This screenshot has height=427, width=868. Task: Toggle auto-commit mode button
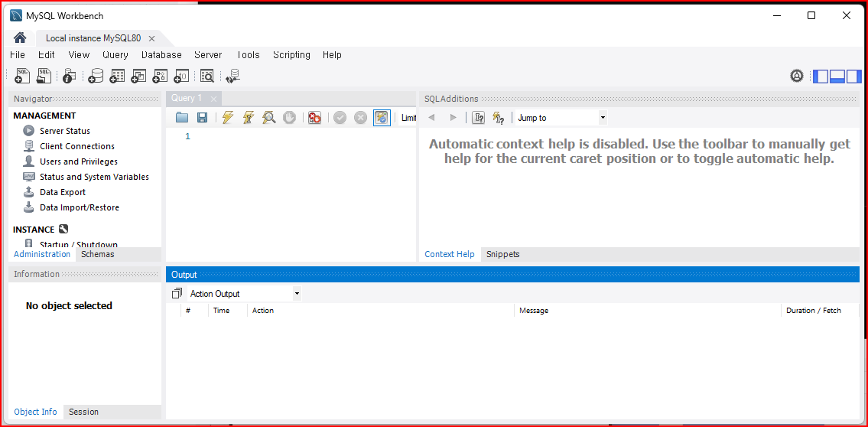(382, 117)
